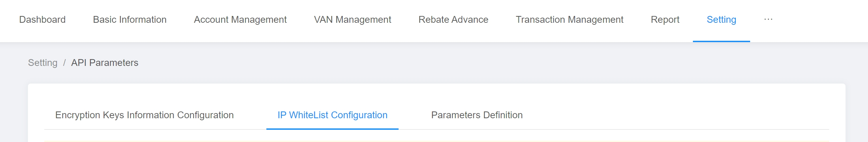The width and height of the screenshot is (868, 142).
Task: Expand hidden navigation items via three dots
Action: click(x=768, y=19)
